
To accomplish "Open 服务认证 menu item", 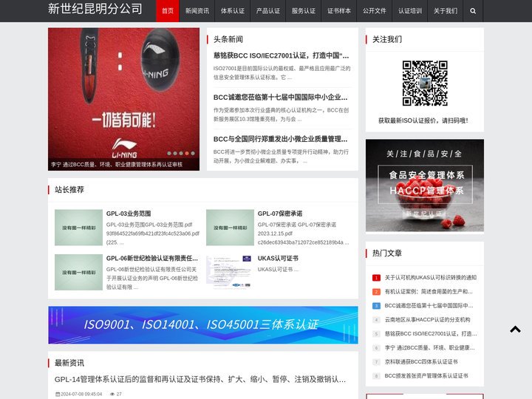I will tap(304, 11).
